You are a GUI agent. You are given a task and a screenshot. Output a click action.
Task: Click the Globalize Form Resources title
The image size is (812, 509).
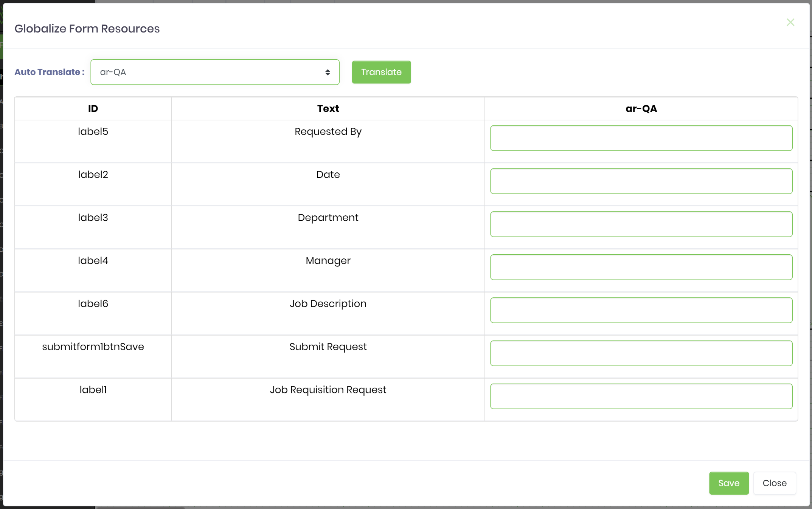point(87,28)
